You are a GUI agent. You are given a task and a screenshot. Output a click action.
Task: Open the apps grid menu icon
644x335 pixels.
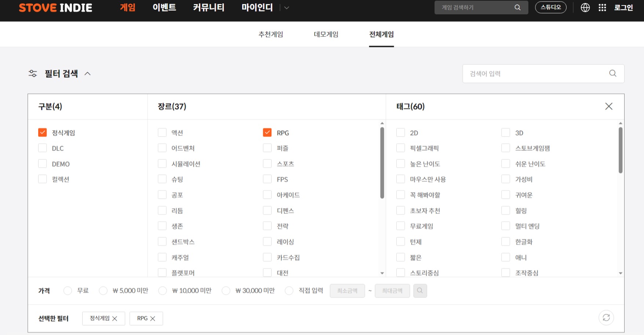pyautogui.click(x=602, y=7)
